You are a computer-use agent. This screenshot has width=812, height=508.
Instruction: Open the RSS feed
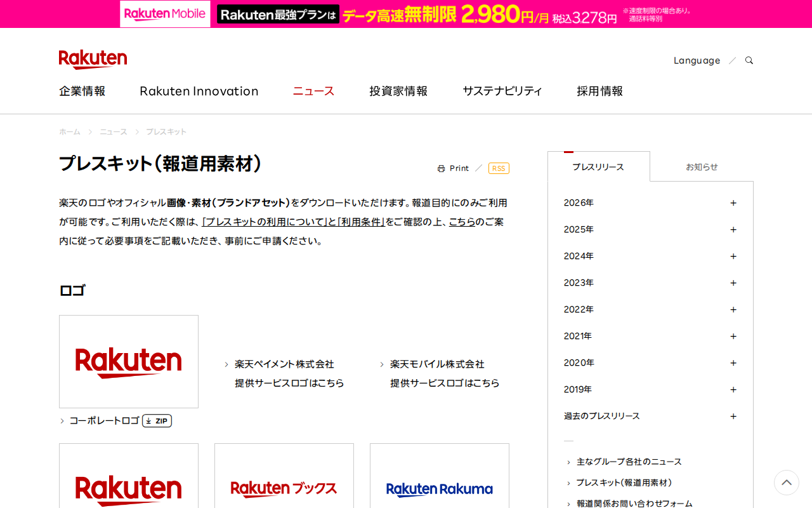(x=499, y=168)
